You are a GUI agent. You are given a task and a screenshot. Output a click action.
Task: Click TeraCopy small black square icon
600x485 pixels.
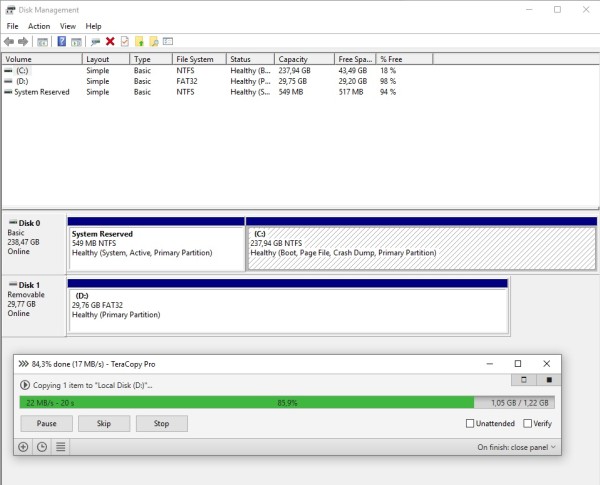(x=549, y=380)
